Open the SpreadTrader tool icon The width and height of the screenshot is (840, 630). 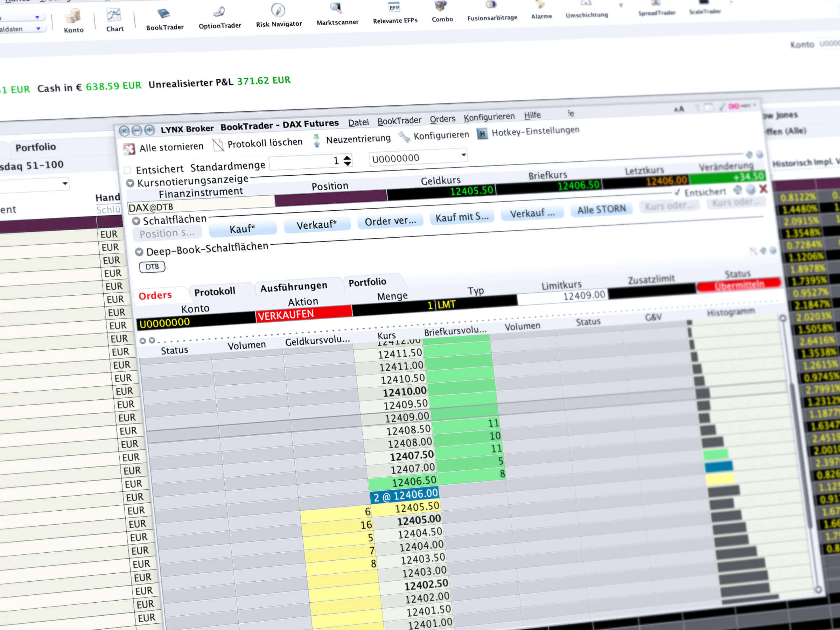pos(656,3)
